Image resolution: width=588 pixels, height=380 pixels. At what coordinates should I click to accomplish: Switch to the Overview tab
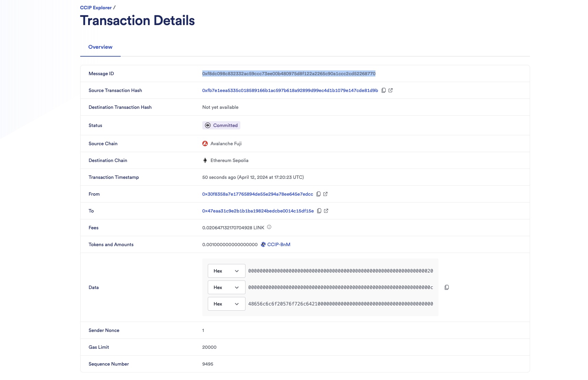100,47
